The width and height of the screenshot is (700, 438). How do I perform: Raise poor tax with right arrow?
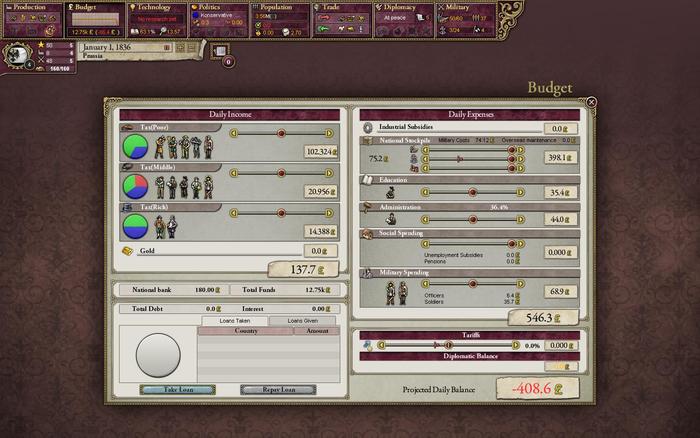[329, 133]
